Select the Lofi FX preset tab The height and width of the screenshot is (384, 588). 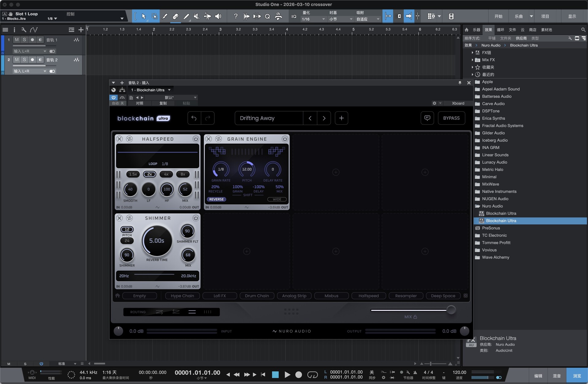(220, 296)
